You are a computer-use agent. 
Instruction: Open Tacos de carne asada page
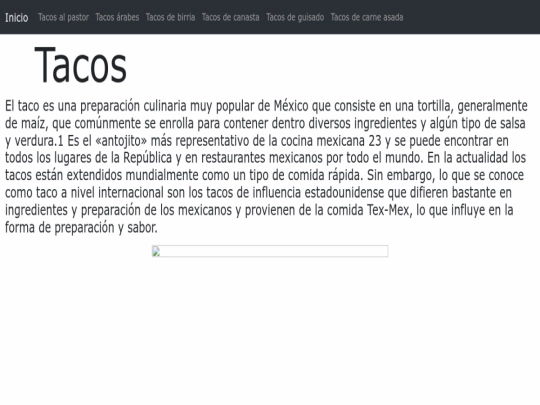(367, 17)
